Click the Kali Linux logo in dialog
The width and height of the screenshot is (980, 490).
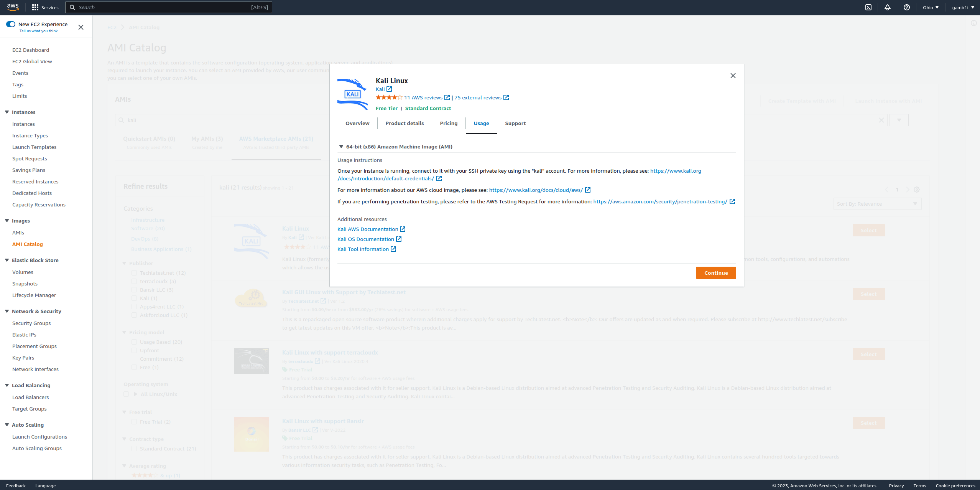(x=352, y=94)
